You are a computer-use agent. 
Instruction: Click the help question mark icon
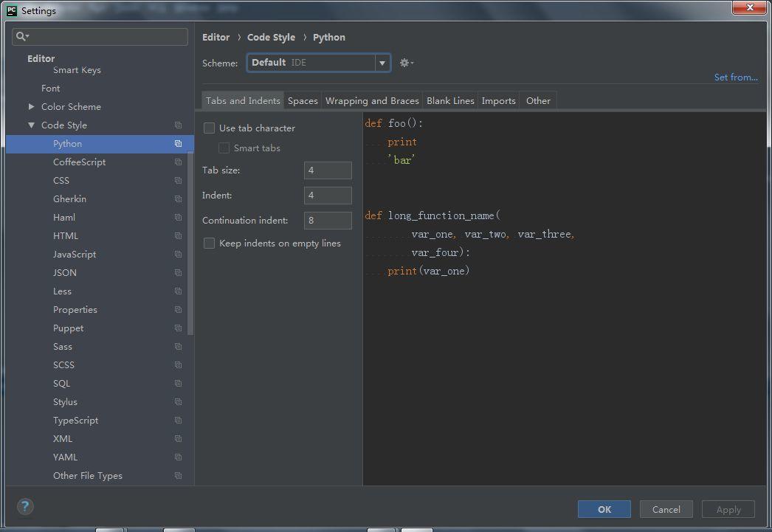(25, 506)
